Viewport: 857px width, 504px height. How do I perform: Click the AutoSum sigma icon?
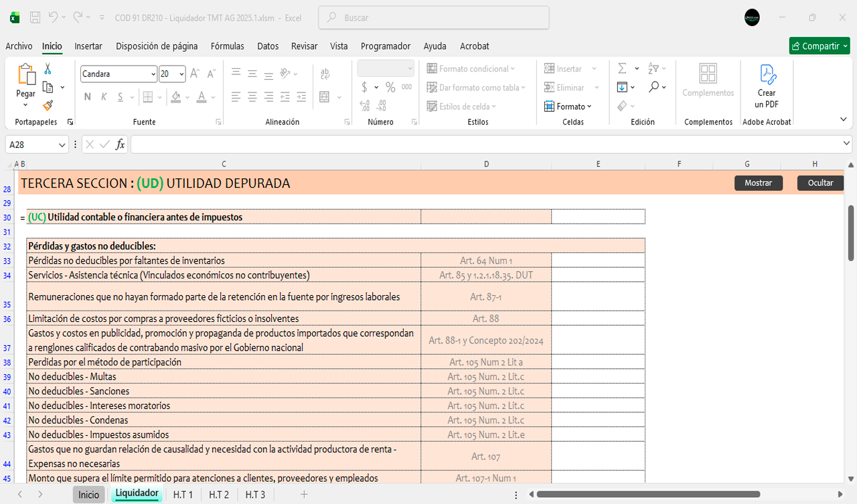(622, 69)
